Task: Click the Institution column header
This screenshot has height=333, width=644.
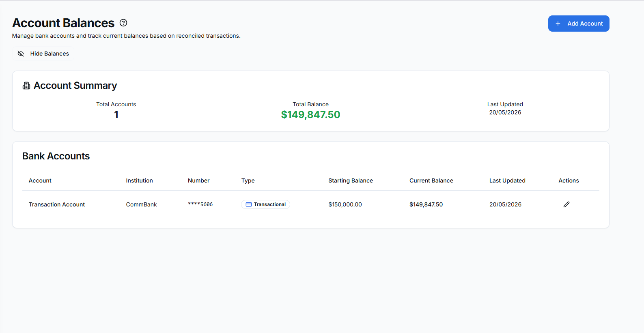Action: tap(139, 180)
